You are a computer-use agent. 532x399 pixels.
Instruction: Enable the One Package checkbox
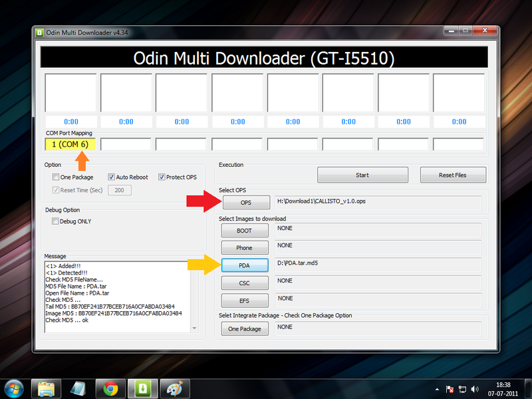(56, 178)
